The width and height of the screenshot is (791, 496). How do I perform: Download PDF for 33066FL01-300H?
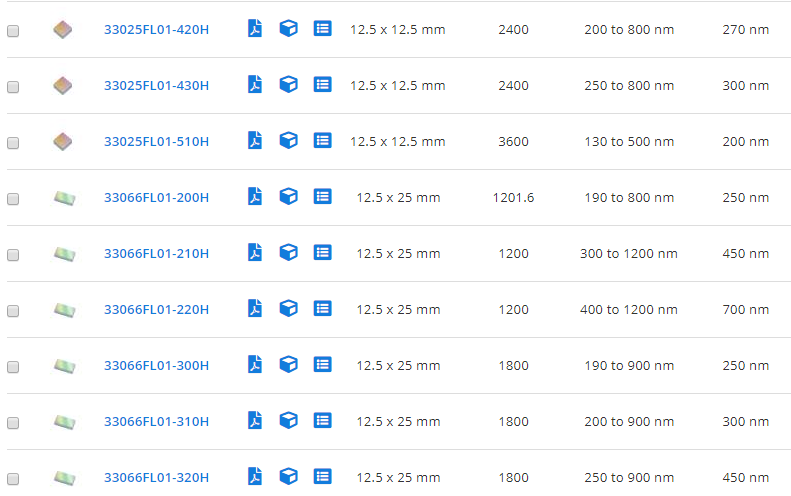(255, 365)
